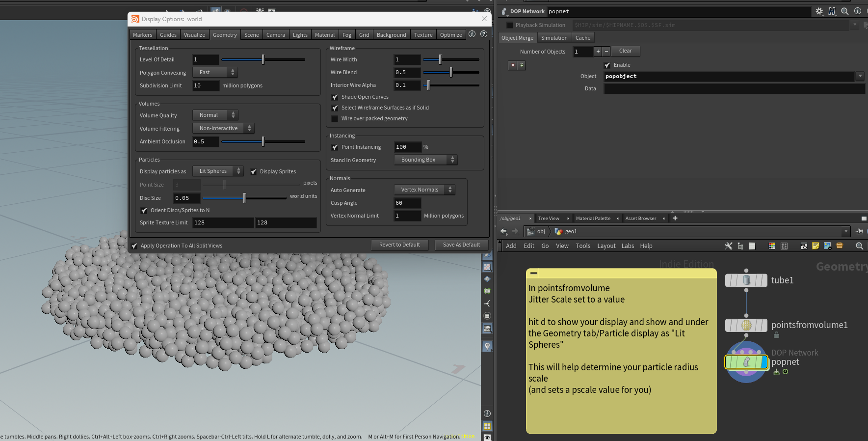Screen dimensions: 868x441
Task: Click the sticky note icon in network toolbar
Action: 815,246
